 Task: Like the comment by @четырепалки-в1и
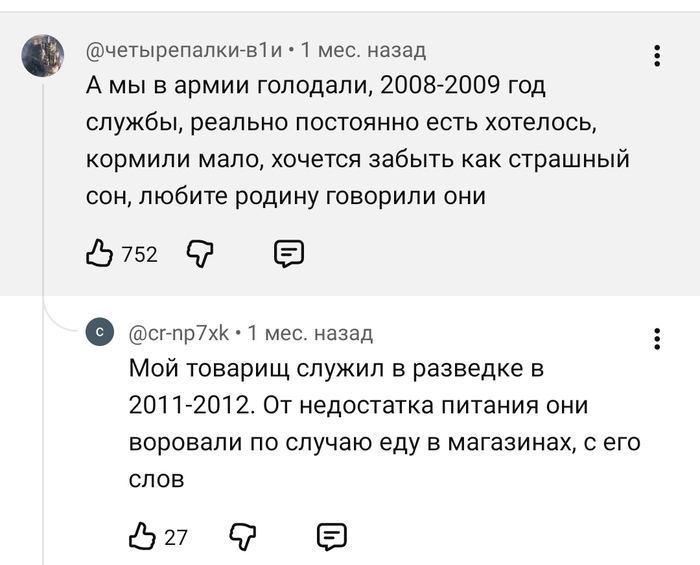(x=99, y=255)
